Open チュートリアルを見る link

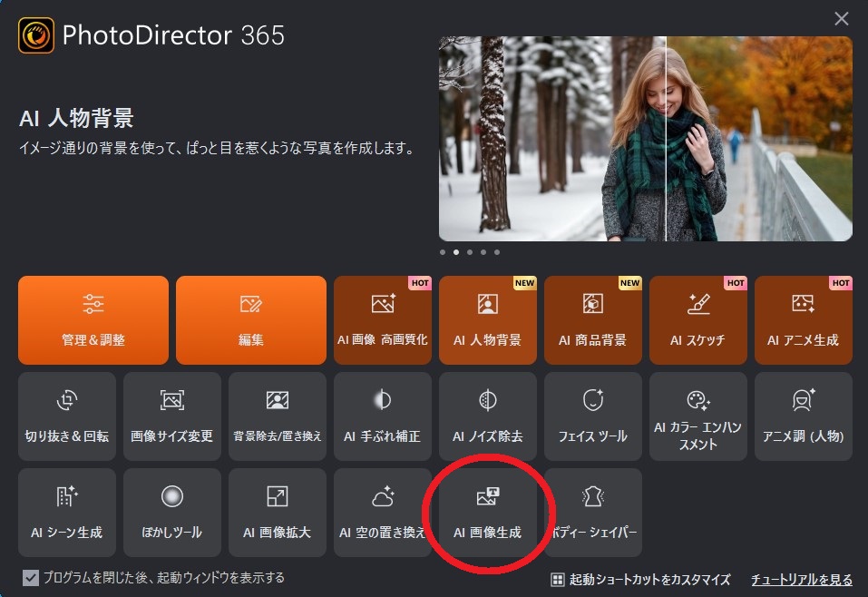click(802, 580)
